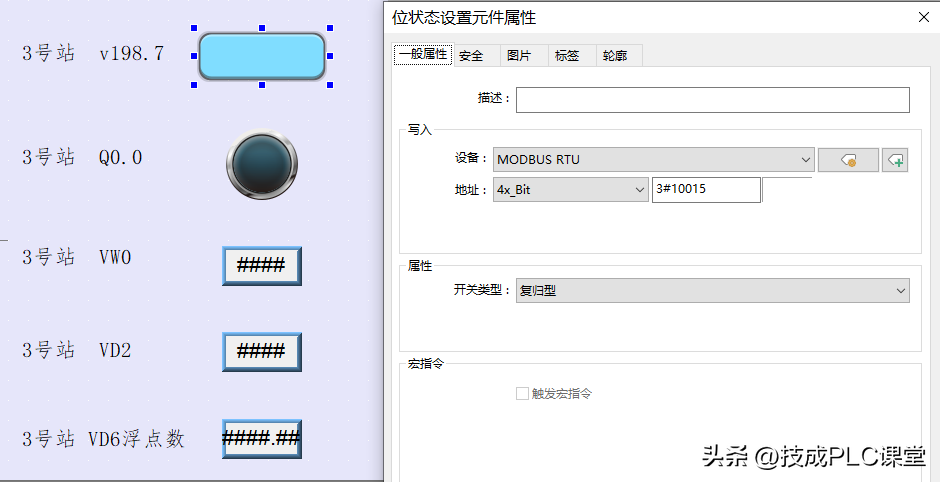
Task: Click the 描述 text input field
Action: (x=712, y=100)
